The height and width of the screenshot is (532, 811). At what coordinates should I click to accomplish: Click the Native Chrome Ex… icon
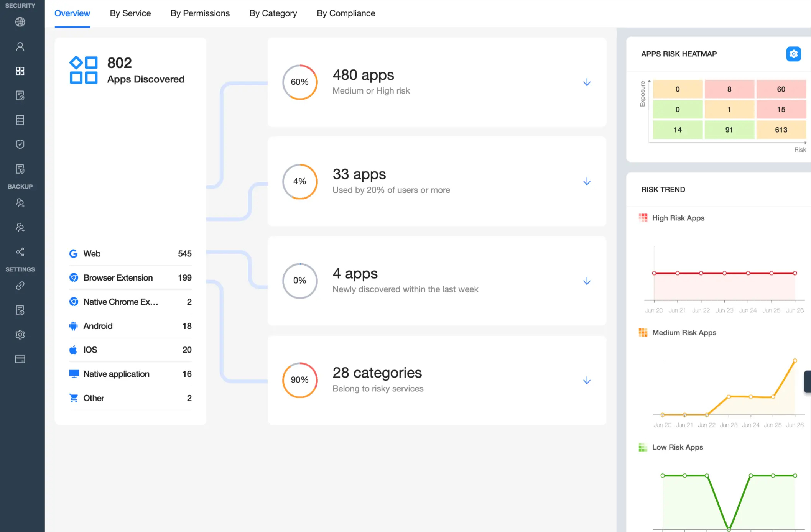point(74,302)
